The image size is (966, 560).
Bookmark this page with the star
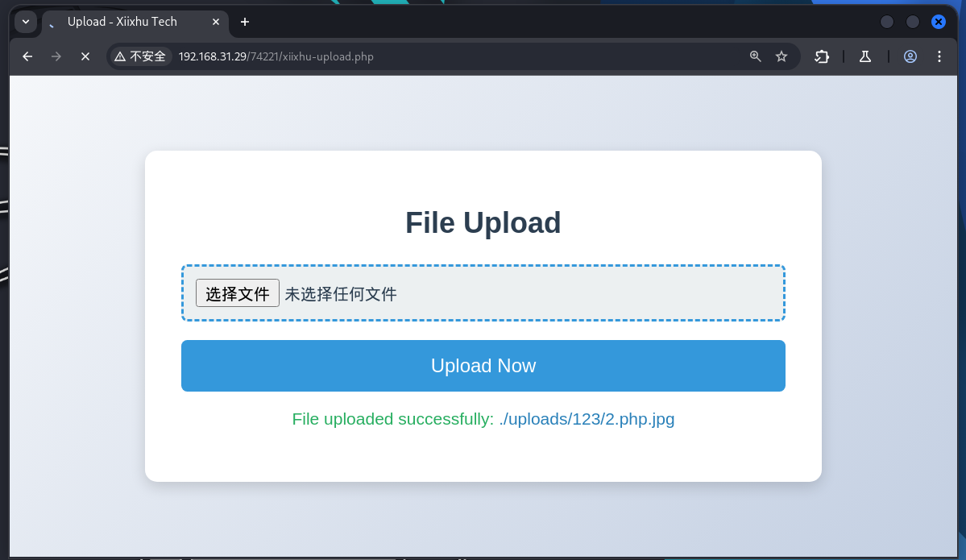click(x=782, y=56)
